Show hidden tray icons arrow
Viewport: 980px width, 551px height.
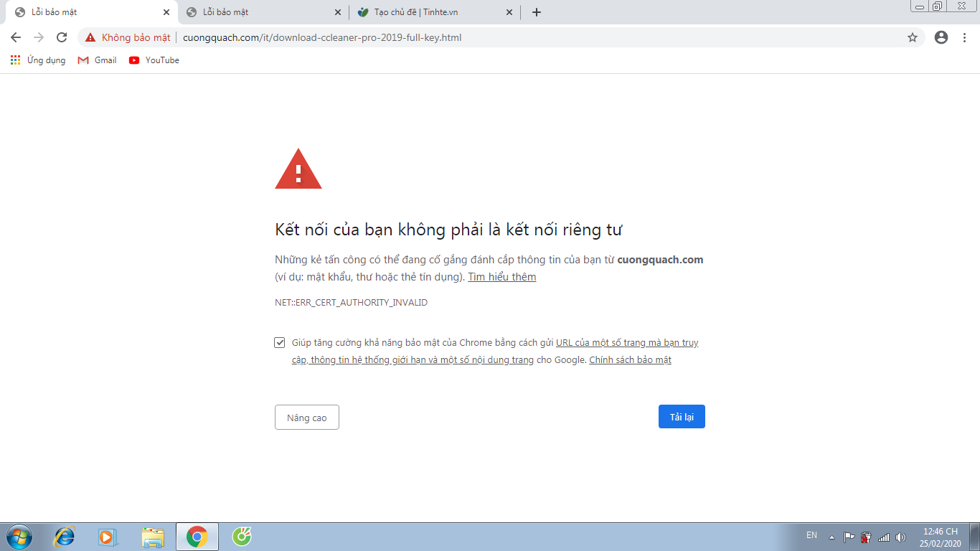point(831,537)
